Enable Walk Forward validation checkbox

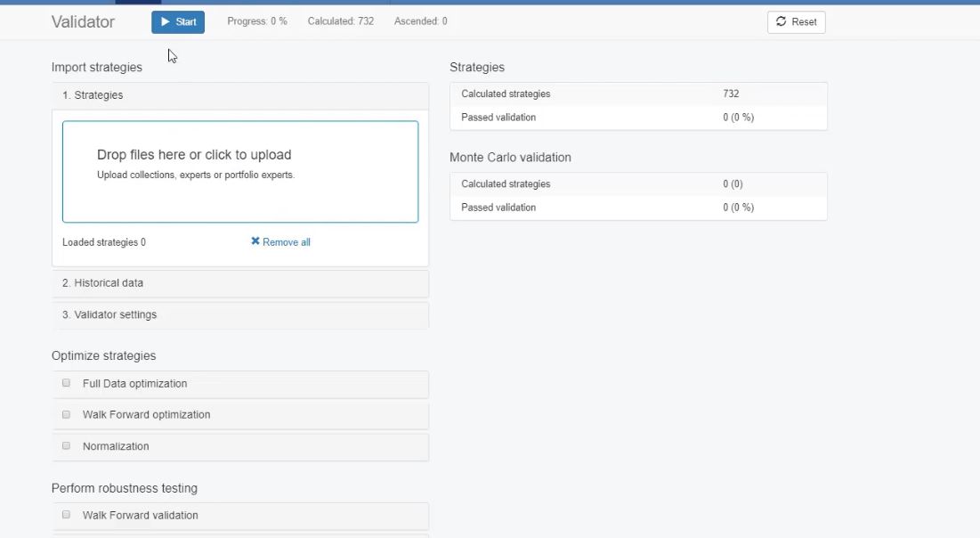(x=66, y=515)
